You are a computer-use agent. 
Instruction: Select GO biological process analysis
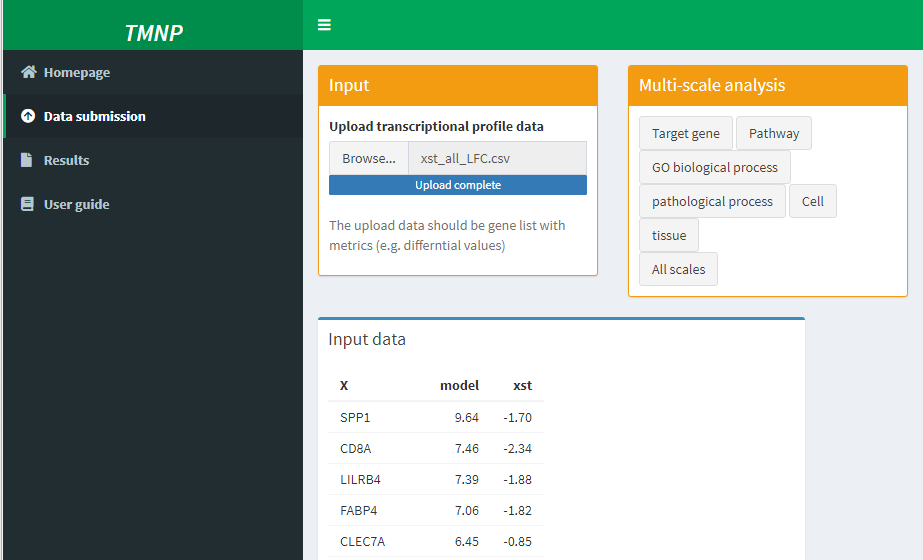[x=715, y=167]
